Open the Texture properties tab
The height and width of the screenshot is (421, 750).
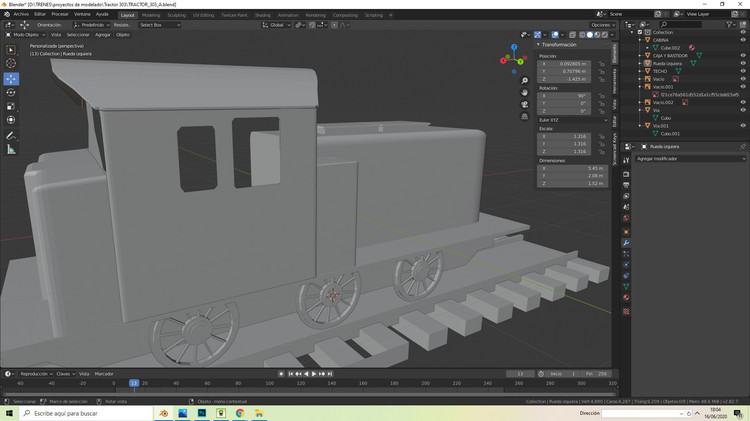point(626,311)
